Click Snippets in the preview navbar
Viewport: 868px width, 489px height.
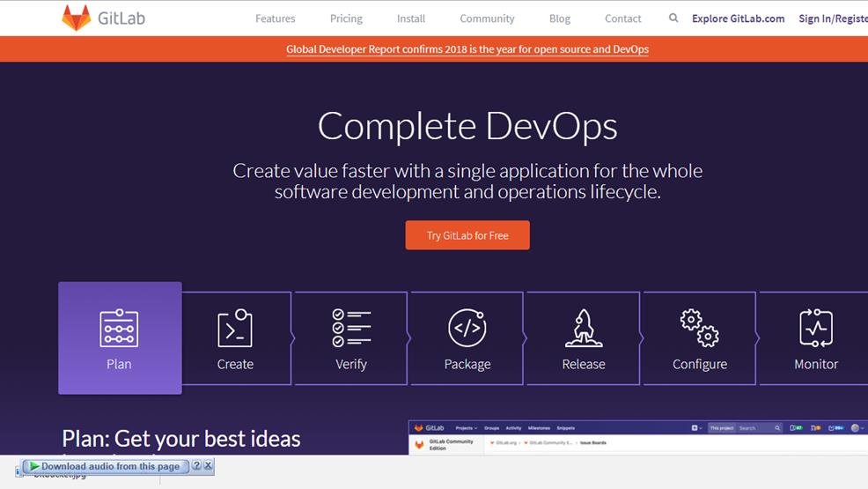click(566, 427)
